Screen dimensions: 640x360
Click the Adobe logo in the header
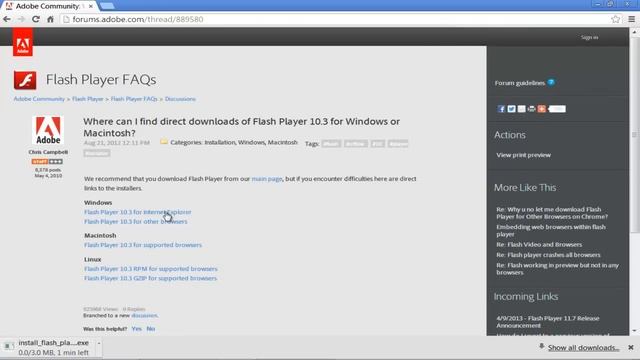pyautogui.click(x=23, y=43)
